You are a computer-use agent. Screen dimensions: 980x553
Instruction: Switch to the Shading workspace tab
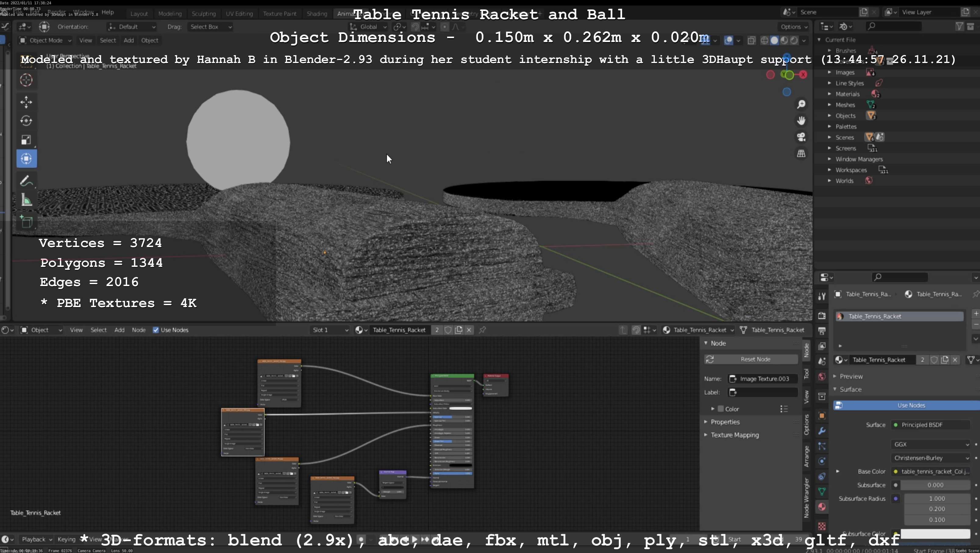tap(316, 14)
